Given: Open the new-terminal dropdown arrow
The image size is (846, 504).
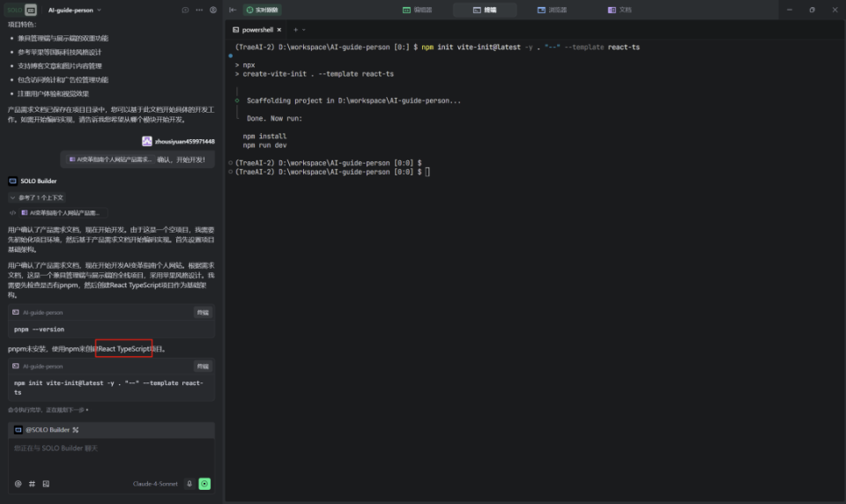Looking at the screenshot, I should 304,29.
